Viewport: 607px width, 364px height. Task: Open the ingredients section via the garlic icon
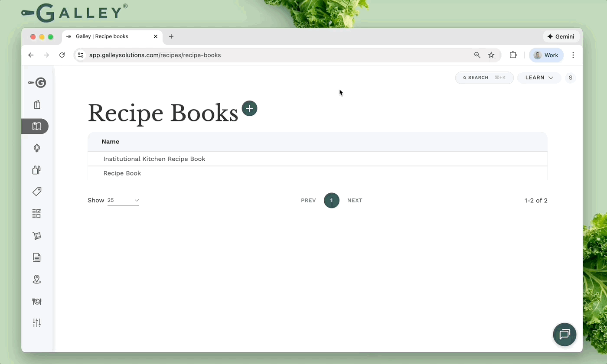tap(37, 148)
